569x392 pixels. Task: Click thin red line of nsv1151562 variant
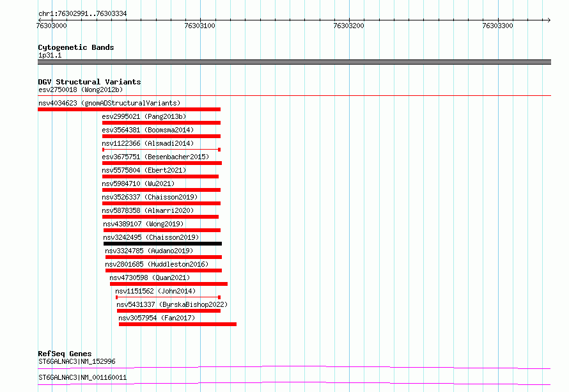click(x=168, y=297)
